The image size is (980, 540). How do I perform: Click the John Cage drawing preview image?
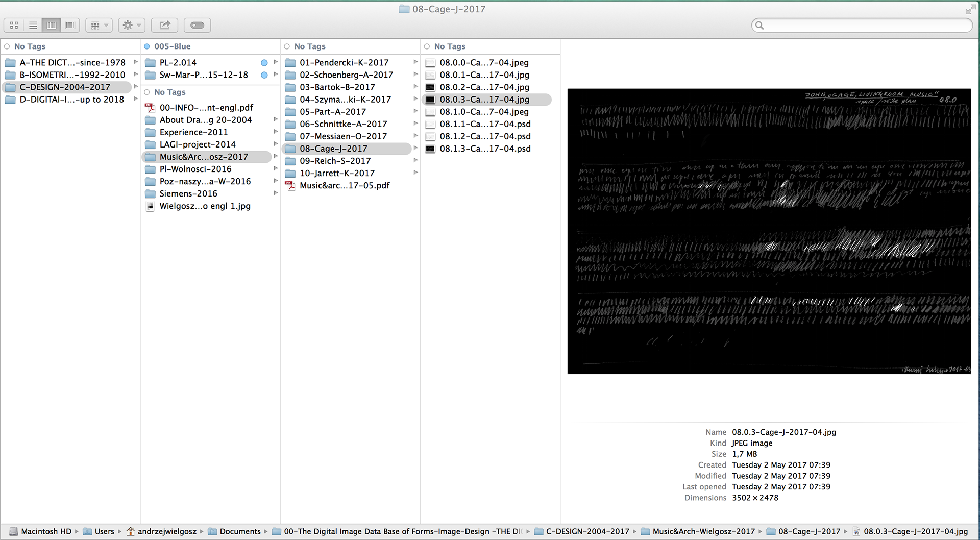coord(769,231)
